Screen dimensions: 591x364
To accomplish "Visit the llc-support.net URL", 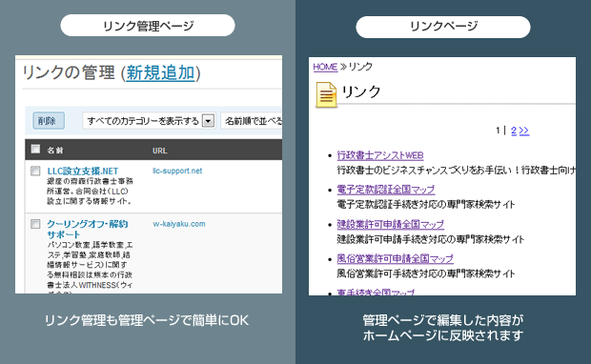I will [177, 171].
